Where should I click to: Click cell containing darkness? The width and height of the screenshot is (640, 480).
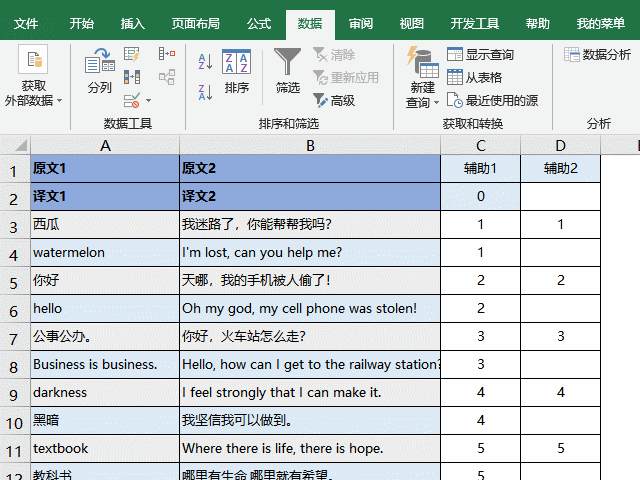point(105,393)
